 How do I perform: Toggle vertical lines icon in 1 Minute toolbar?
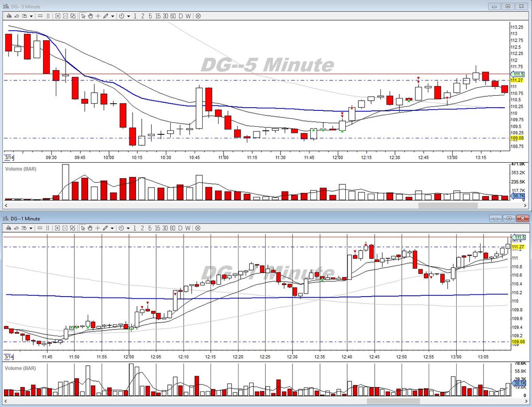coord(48,228)
